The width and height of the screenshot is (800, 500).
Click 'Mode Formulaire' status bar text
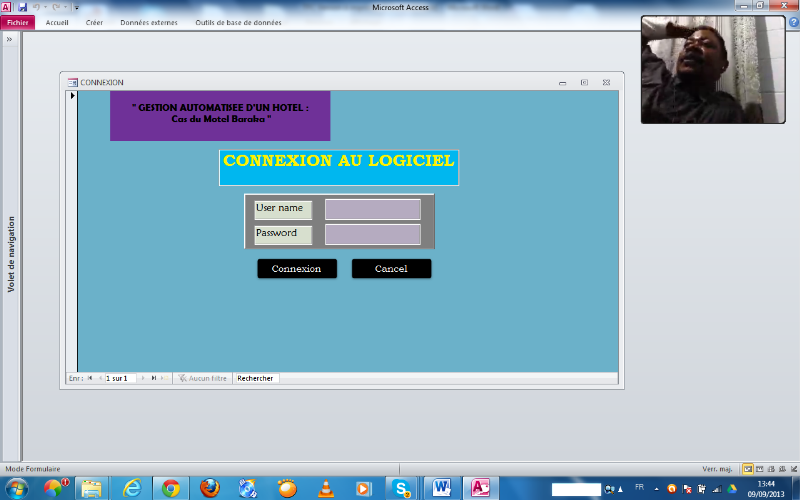click(33, 468)
